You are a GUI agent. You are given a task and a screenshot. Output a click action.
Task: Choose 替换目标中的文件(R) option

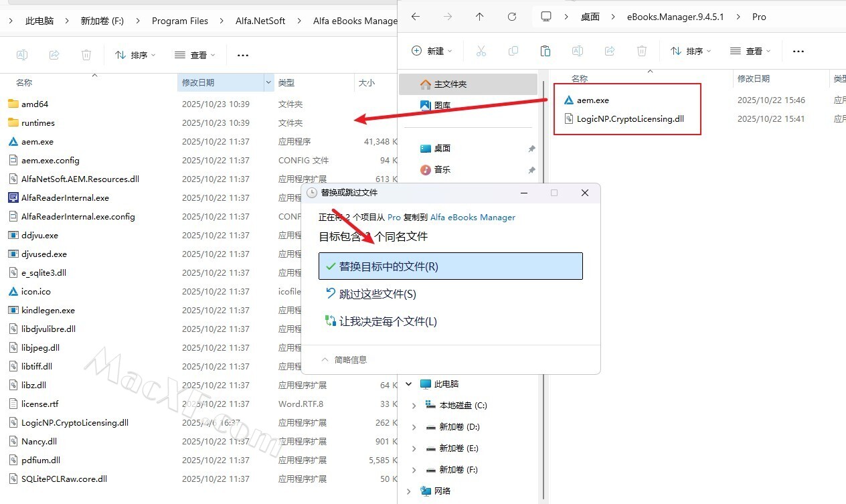click(x=450, y=266)
